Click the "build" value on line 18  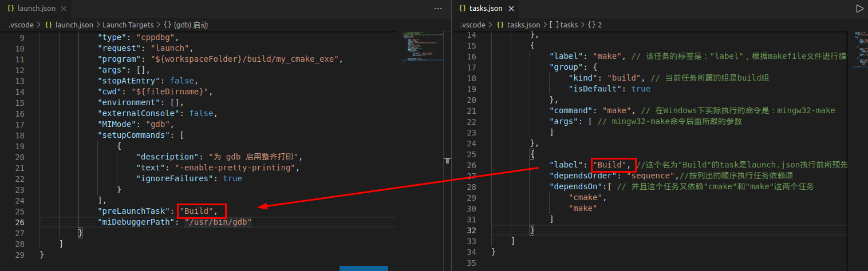tap(624, 78)
